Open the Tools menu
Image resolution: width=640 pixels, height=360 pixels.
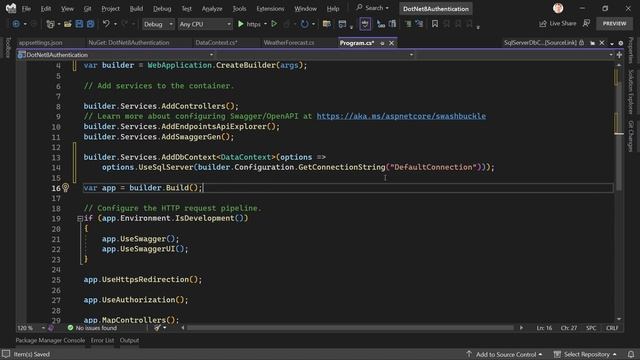(x=239, y=9)
